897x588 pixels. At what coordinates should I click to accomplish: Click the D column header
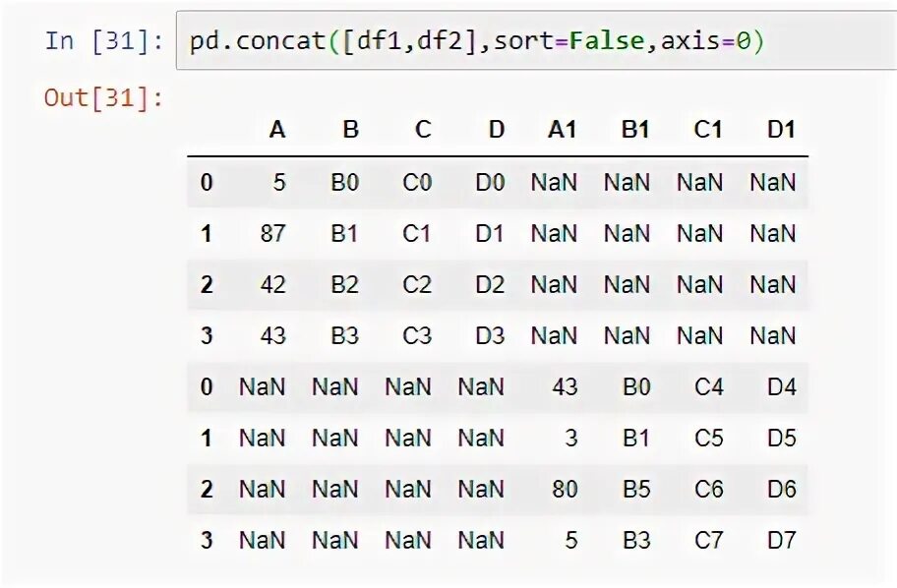[x=496, y=130]
